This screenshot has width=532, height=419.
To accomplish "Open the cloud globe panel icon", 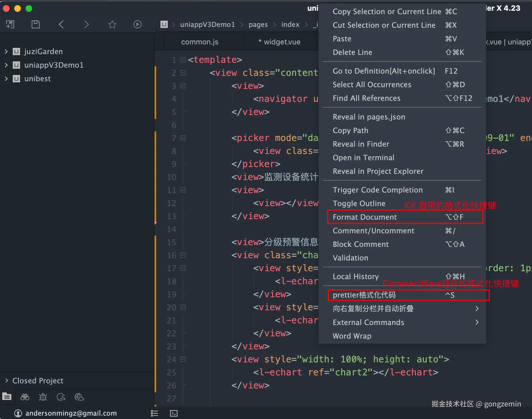I will [x=79, y=397].
